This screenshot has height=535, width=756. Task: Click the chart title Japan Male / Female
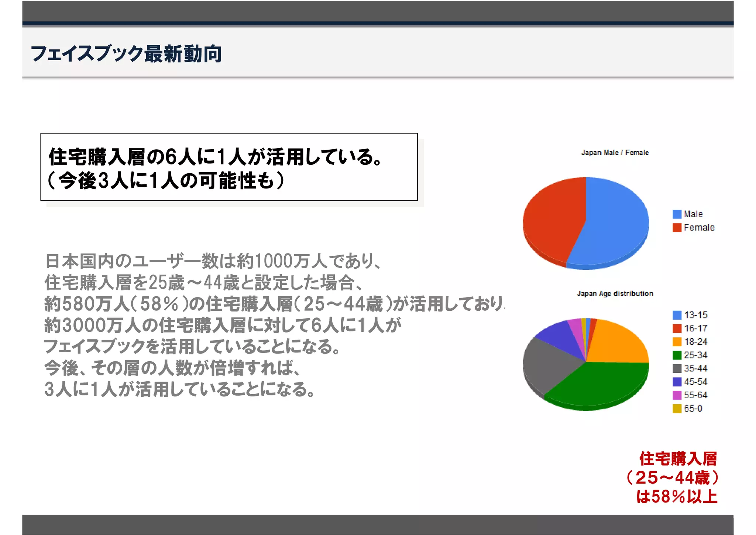click(615, 153)
